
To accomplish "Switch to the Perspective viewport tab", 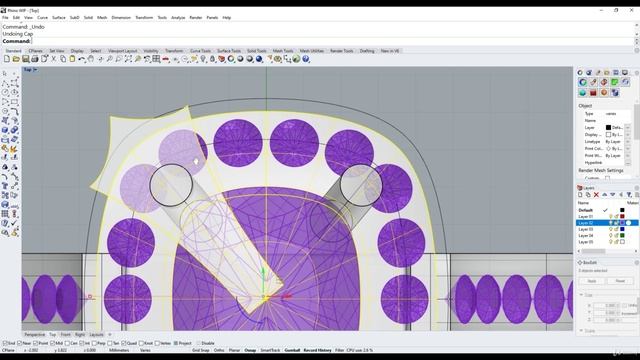I will tap(34, 335).
